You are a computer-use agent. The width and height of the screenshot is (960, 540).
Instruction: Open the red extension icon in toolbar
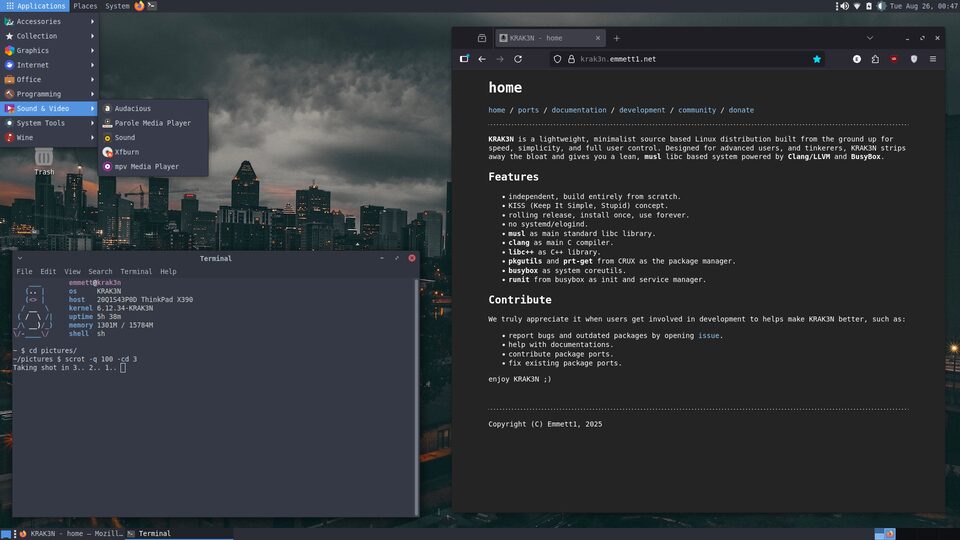coord(894,59)
